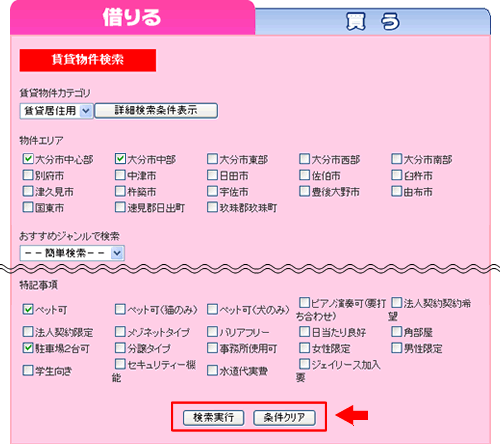500x444 pixels.
Task: Open the 賃貸居住用 category dropdown
Action: pyautogui.click(x=56, y=111)
